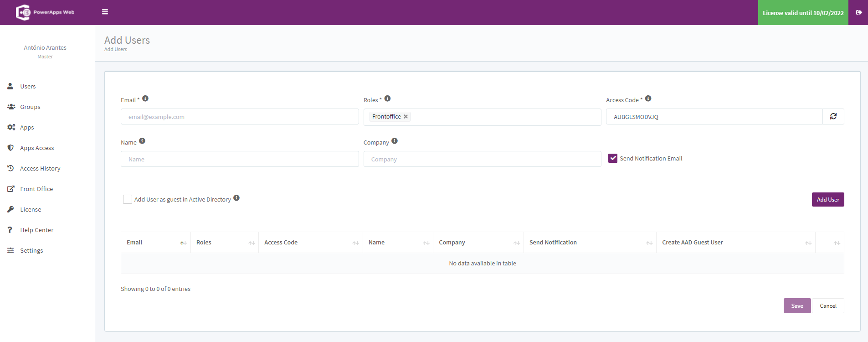Click the PowerApps Web logo

pos(45,12)
